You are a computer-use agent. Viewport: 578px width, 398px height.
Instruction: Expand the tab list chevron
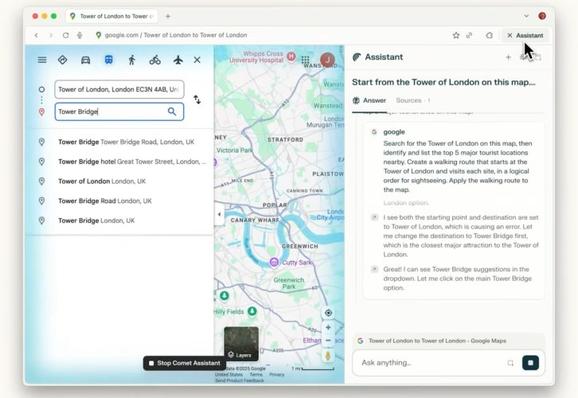coord(526,16)
